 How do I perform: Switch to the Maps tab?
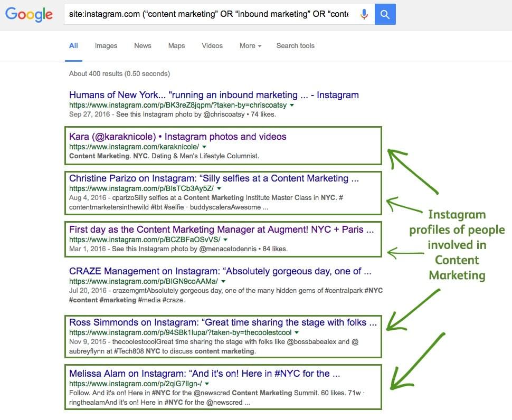(177, 46)
